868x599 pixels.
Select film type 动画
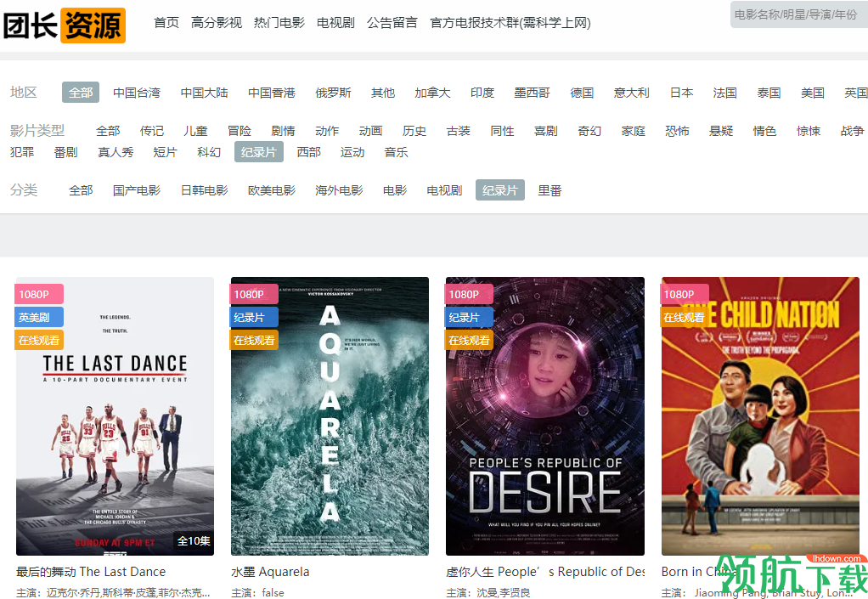(370, 131)
